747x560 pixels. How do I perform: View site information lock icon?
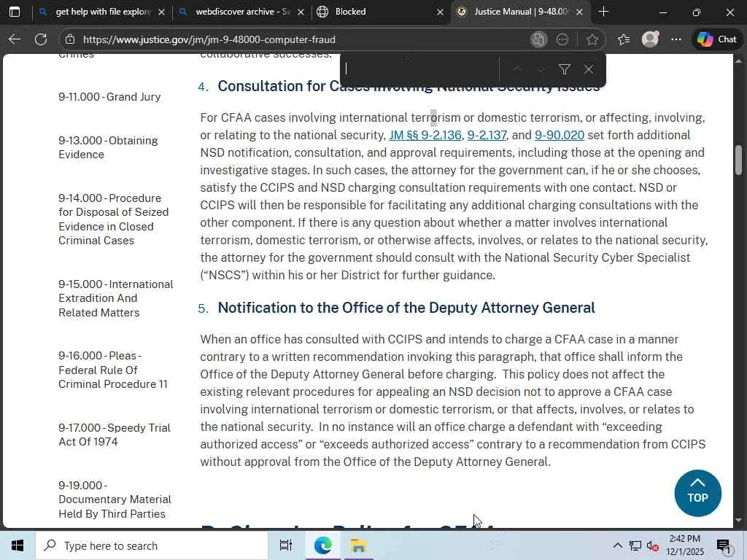[70, 39]
